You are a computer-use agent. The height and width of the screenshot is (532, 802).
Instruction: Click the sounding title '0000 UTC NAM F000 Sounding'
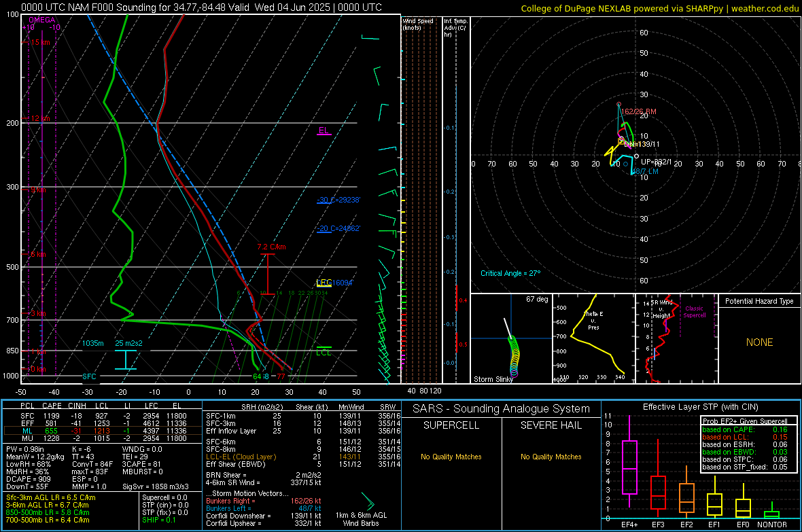tap(88, 7)
